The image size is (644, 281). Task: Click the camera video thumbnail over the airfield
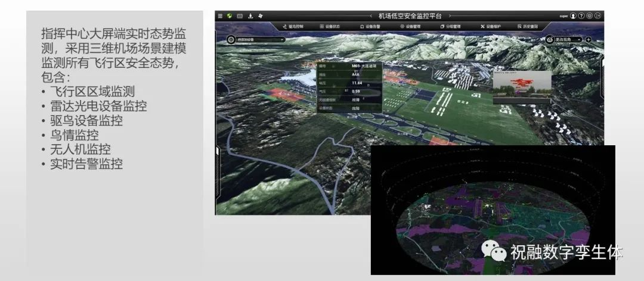(522, 88)
